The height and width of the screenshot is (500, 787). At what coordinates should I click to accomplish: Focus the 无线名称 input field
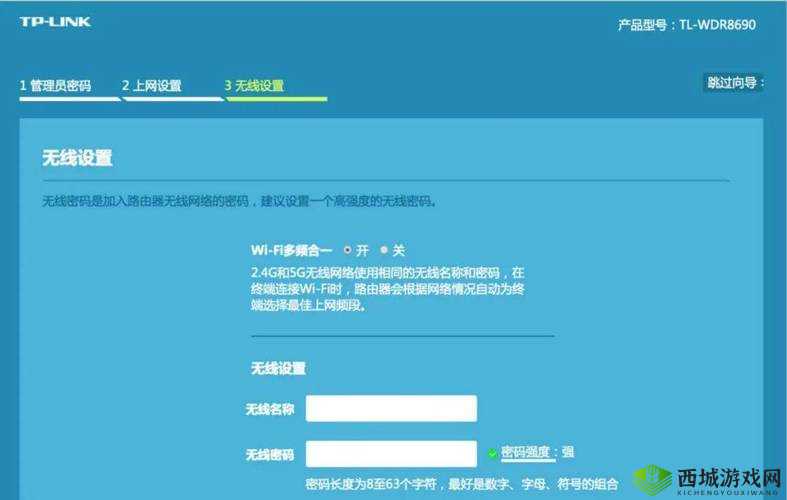(x=391, y=409)
